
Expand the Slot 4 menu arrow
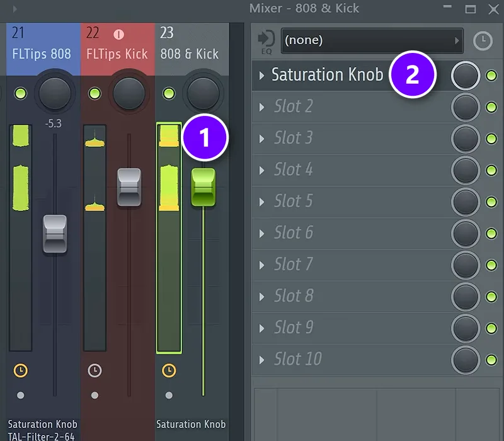tap(261, 170)
